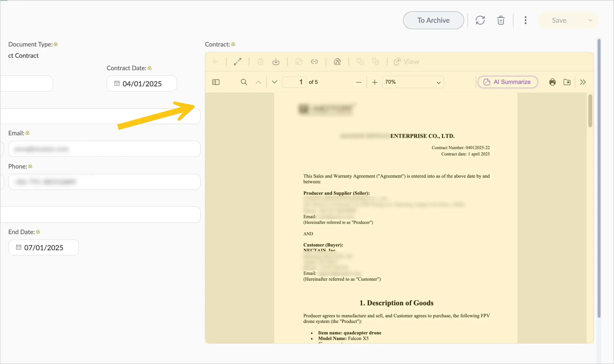Click the lock icon next to Contract Date
This screenshot has width=614, height=364.
tap(149, 68)
